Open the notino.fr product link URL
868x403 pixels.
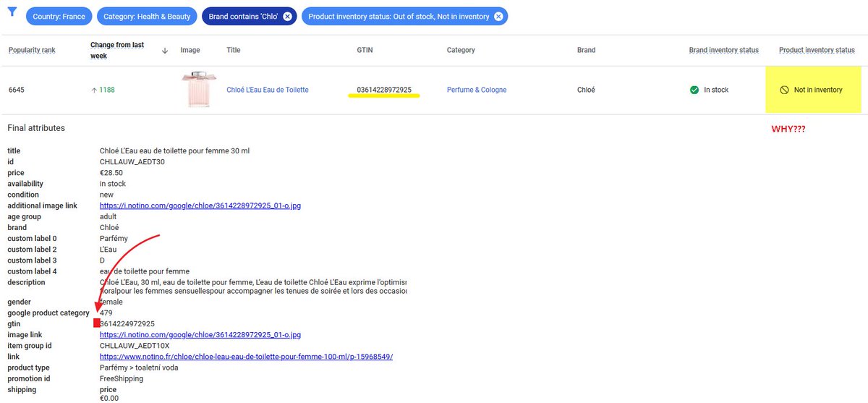[x=246, y=357]
